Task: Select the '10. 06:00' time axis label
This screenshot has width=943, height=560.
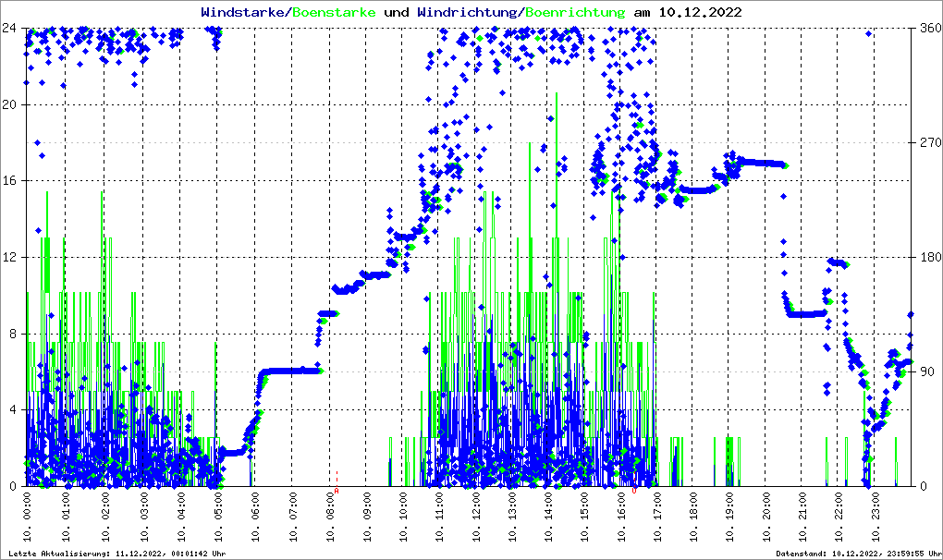Action: tap(255, 519)
